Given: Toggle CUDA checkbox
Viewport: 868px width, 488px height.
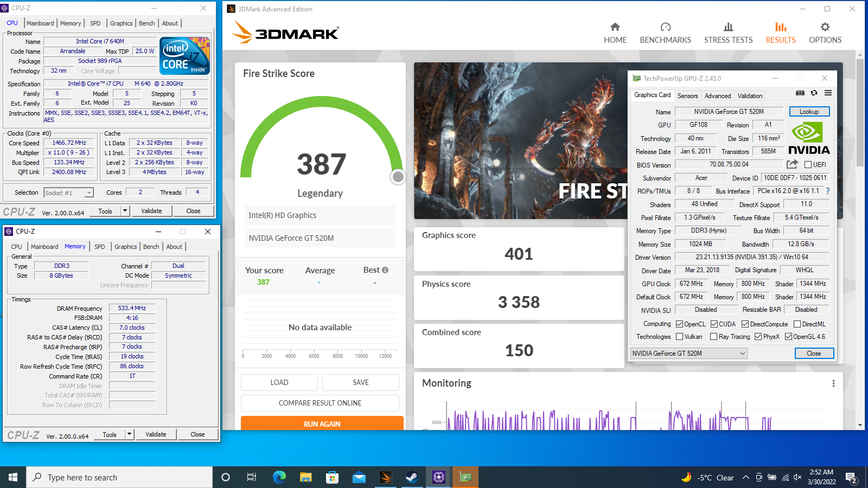Looking at the screenshot, I should (714, 324).
